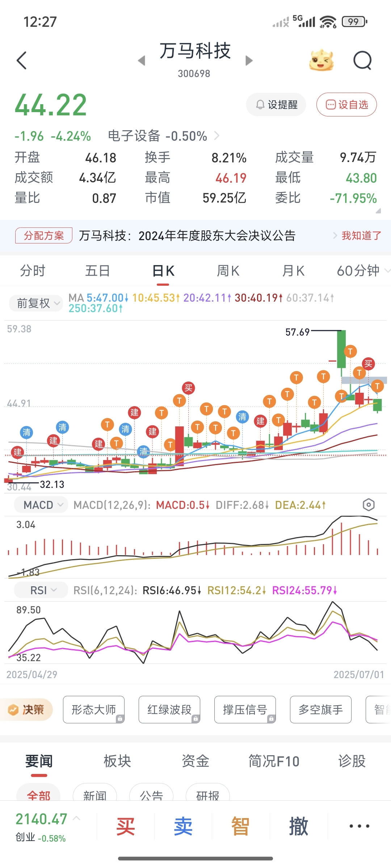Expand the 创业 index 2140.47 panel
391x868 pixels.
tap(47, 827)
